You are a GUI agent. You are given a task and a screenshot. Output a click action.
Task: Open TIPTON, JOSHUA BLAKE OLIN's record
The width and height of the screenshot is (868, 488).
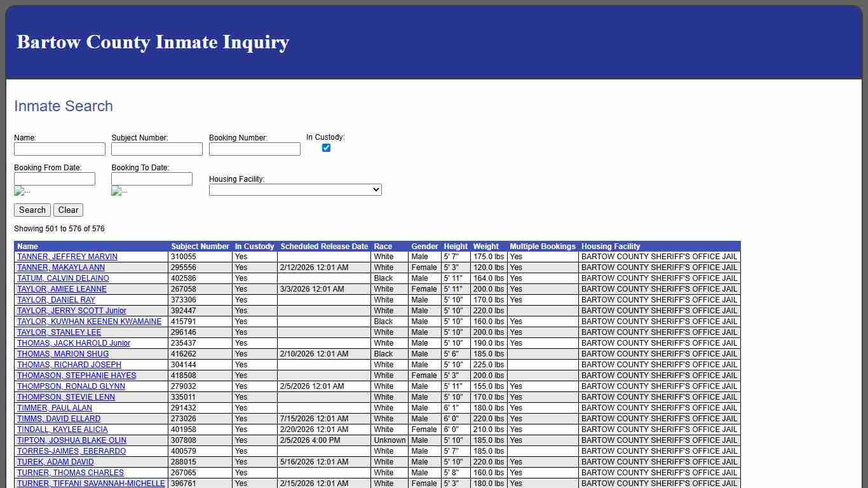pos(71,440)
